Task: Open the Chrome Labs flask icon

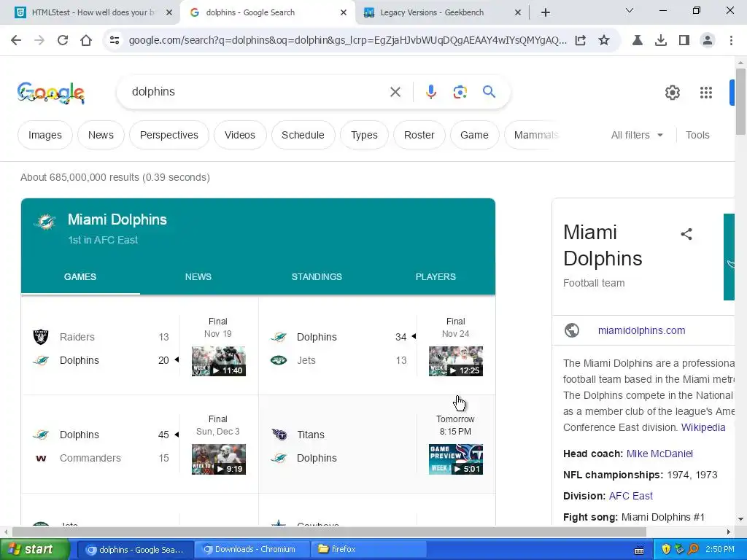Action: pyautogui.click(x=638, y=41)
